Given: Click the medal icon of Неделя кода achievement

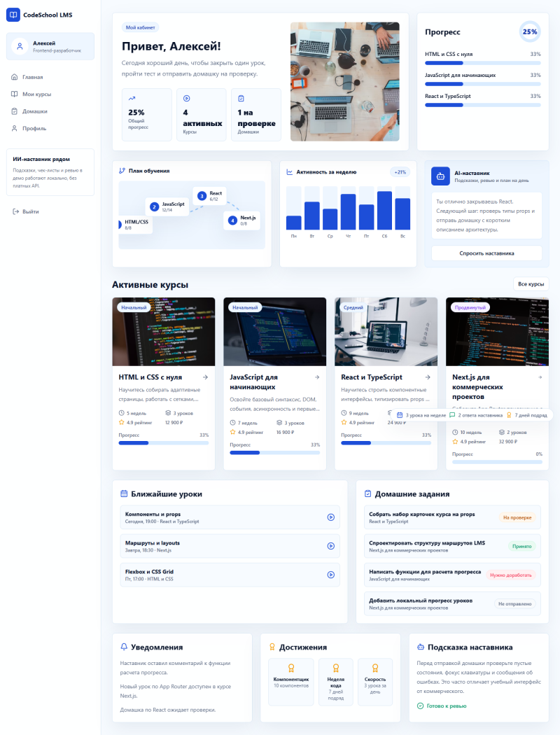Looking at the screenshot, I should point(335,668).
